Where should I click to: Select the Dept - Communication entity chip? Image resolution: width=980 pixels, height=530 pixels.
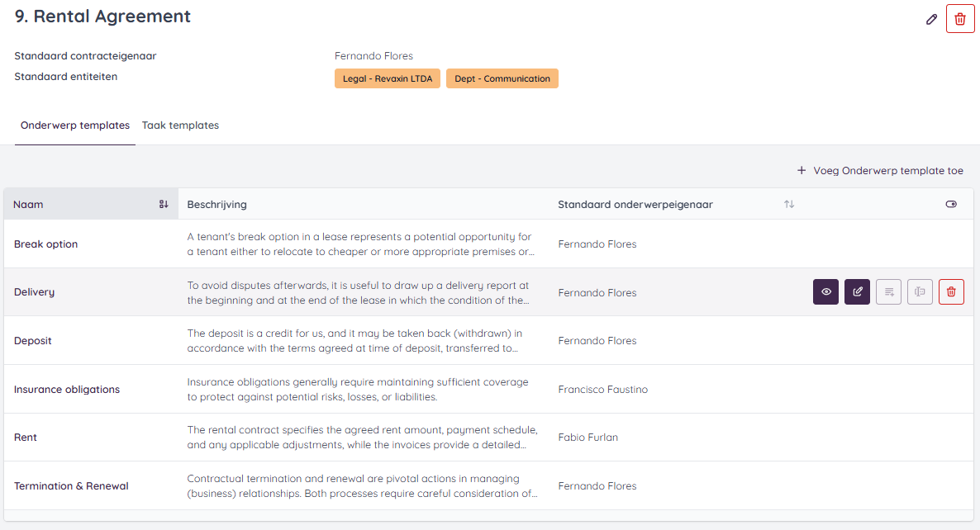[502, 78]
